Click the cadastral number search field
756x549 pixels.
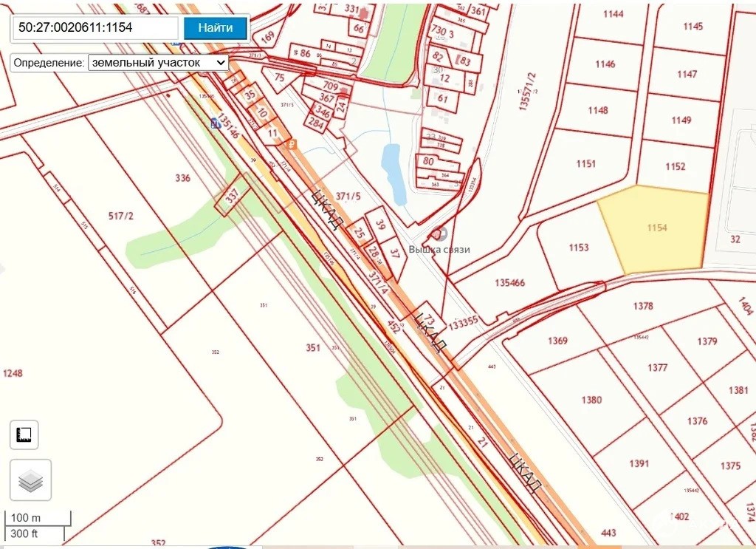point(95,28)
